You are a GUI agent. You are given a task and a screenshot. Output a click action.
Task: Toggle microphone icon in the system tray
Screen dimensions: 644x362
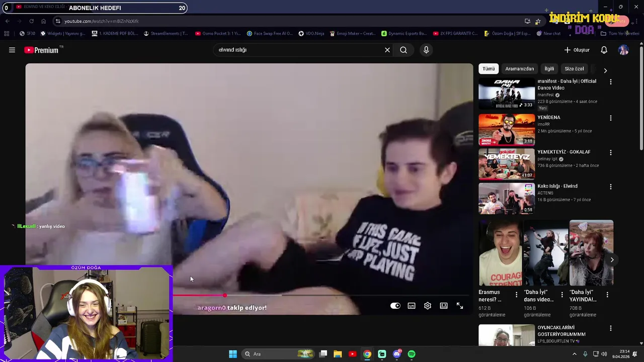(585, 354)
